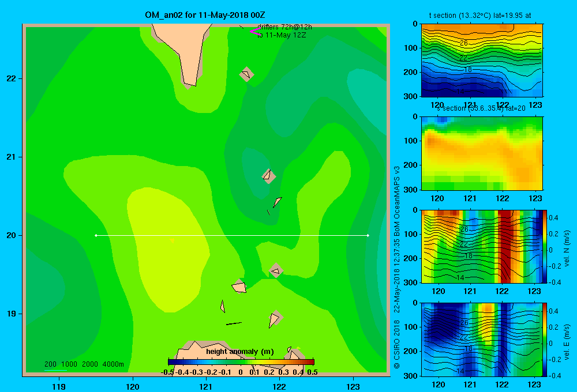
Task: Click the vel. N velocity colorbar
Action: (x=545, y=246)
